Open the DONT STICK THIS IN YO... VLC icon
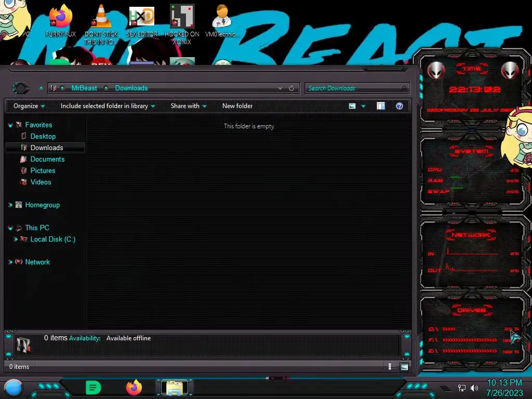The image size is (532, 399). (101, 24)
